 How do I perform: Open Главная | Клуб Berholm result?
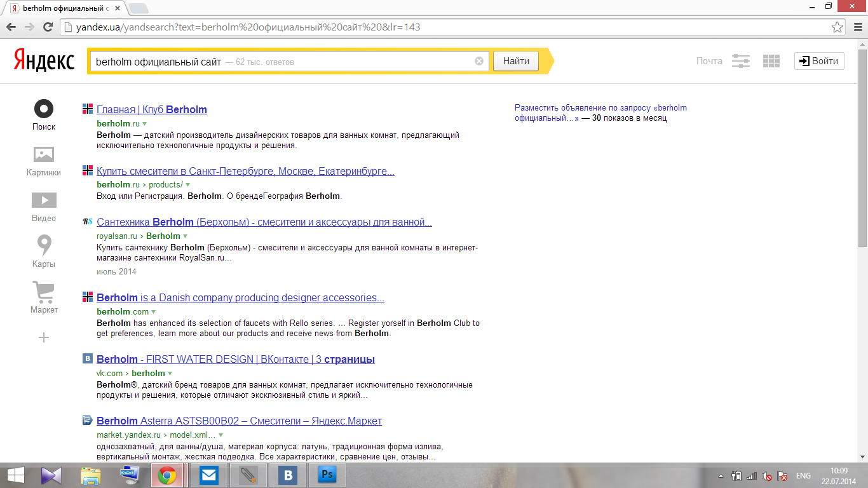[x=152, y=109]
